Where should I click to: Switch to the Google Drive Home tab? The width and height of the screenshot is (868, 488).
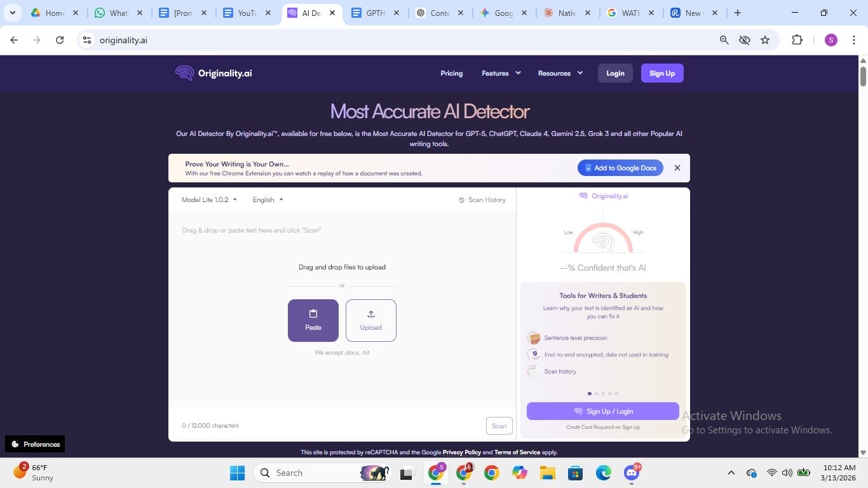click(x=55, y=13)
